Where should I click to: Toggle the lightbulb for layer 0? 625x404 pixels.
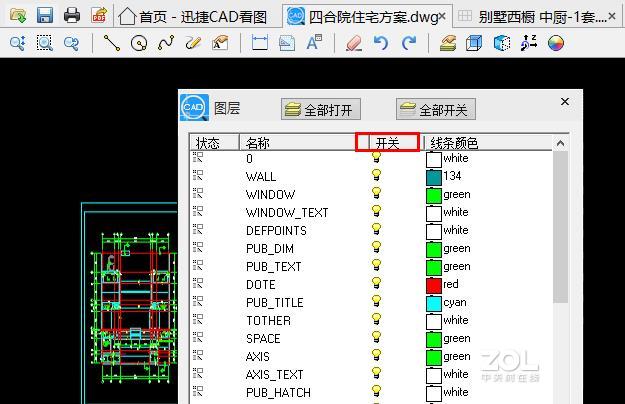pyautogui.click(x=376, y=157)
